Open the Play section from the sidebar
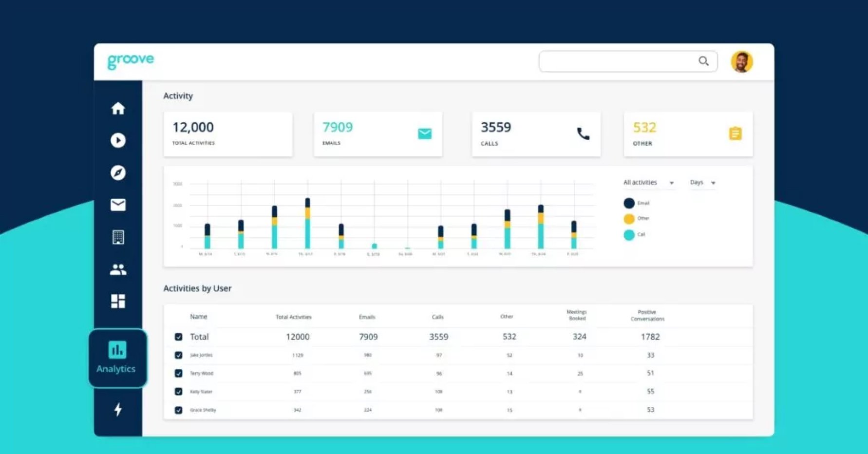868x454 pixels. [x=117, y=141]
